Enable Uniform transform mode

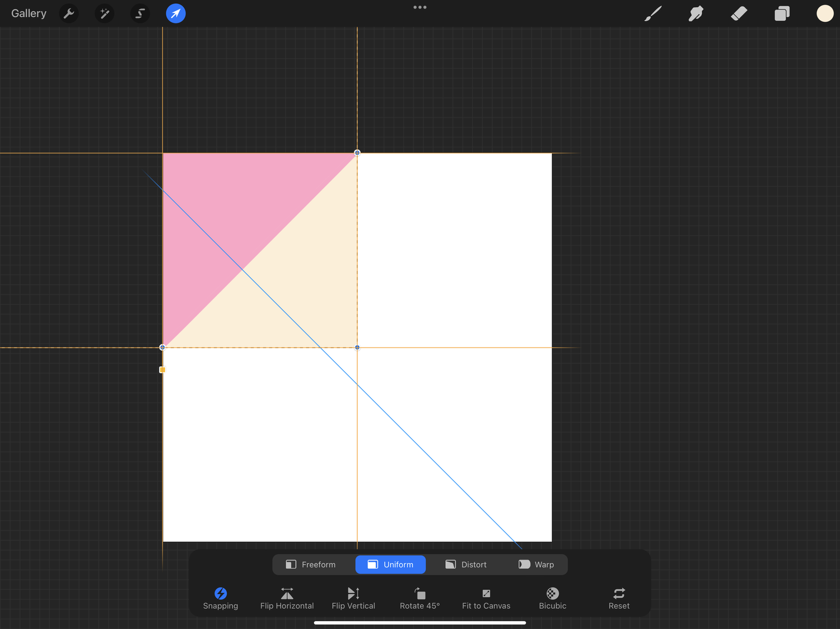tap(390, 564)
